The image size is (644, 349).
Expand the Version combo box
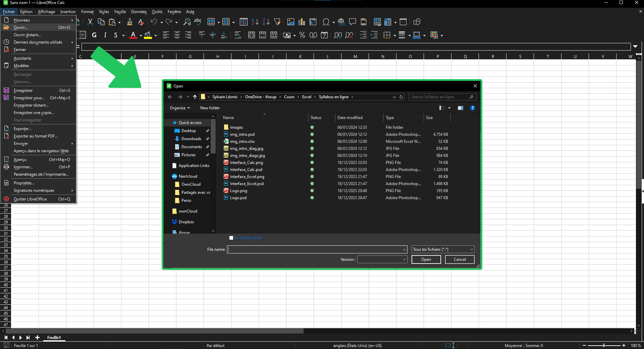coord(382,259)
